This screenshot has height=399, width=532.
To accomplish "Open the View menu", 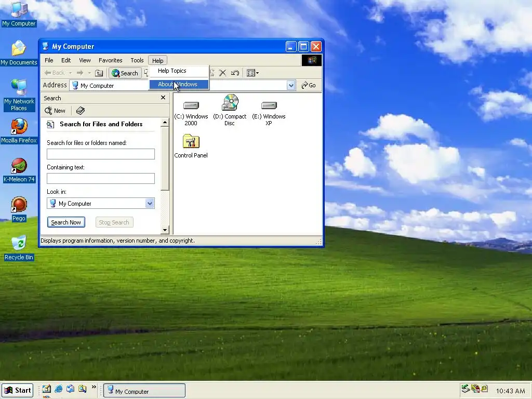I will coord(85,60).
